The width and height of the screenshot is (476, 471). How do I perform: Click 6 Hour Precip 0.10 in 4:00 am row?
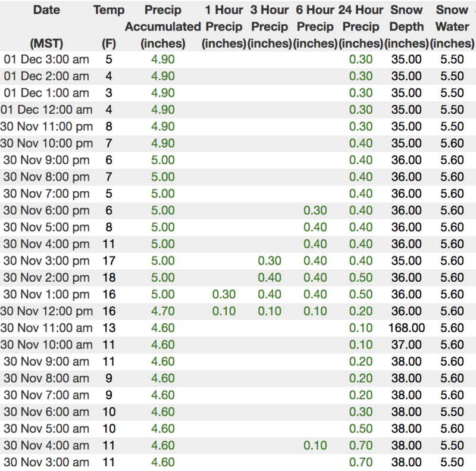click(315, 445)
